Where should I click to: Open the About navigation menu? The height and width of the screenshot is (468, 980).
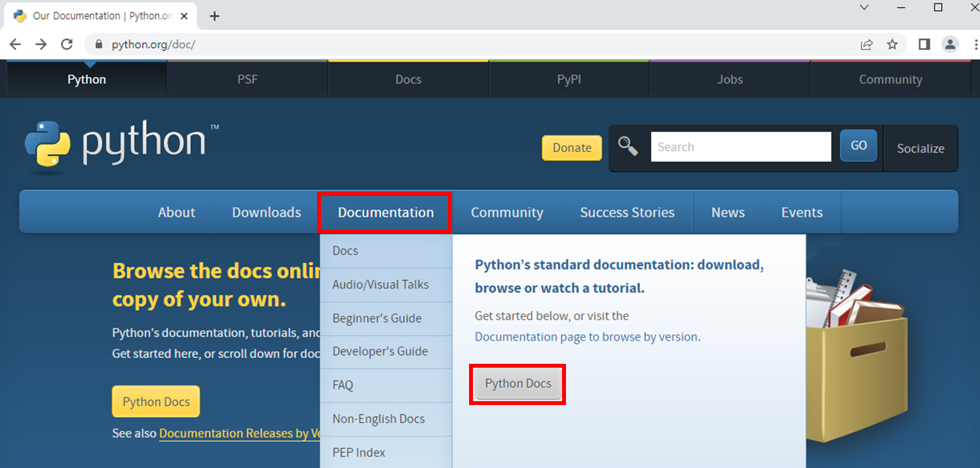(176, 212)
